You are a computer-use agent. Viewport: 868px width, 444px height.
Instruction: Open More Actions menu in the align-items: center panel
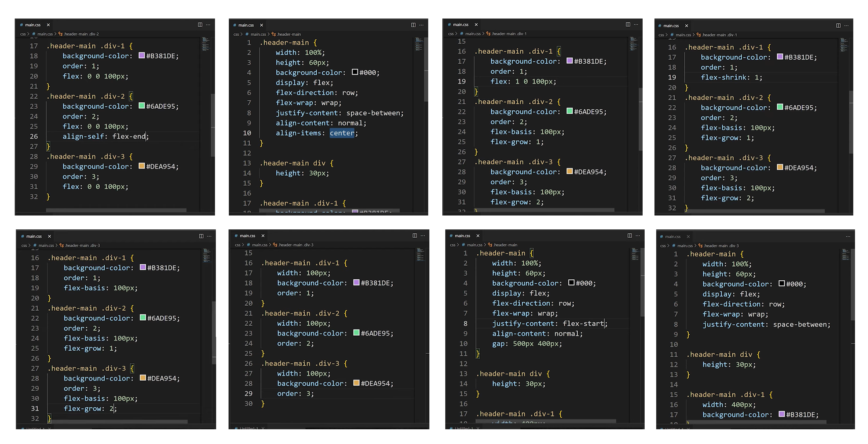(421, 25)
